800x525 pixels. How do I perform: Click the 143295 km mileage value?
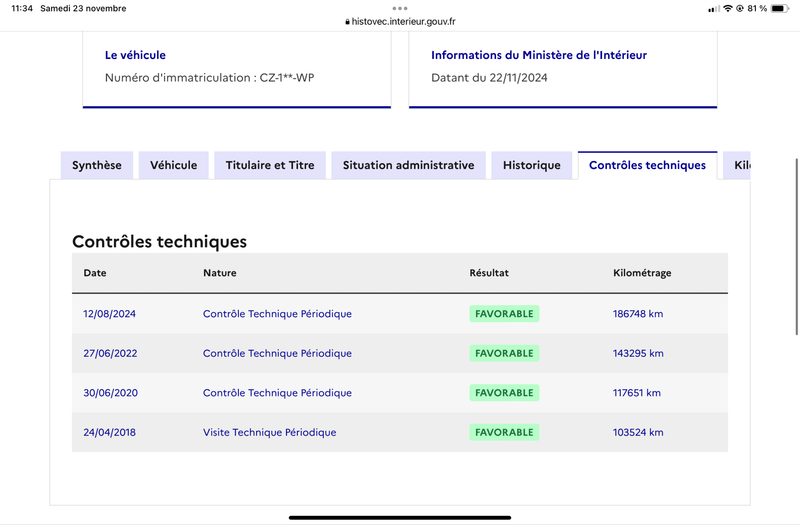point(638,353)
